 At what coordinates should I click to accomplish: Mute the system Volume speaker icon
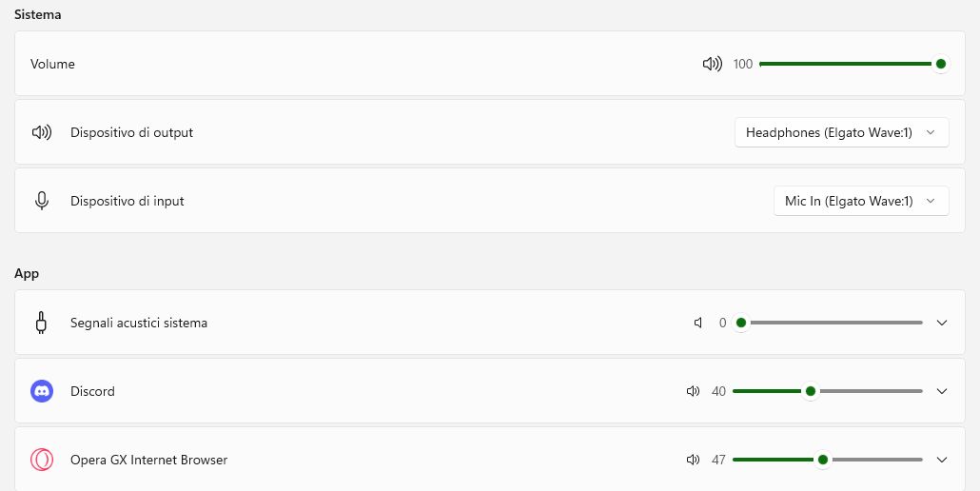712,64
